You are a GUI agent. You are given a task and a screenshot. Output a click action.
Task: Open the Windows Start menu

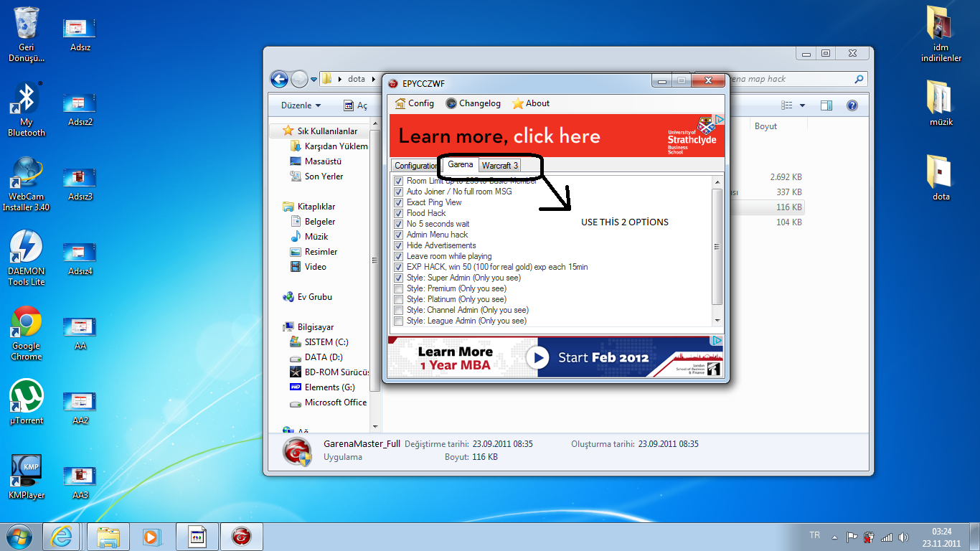coord(19,536)
